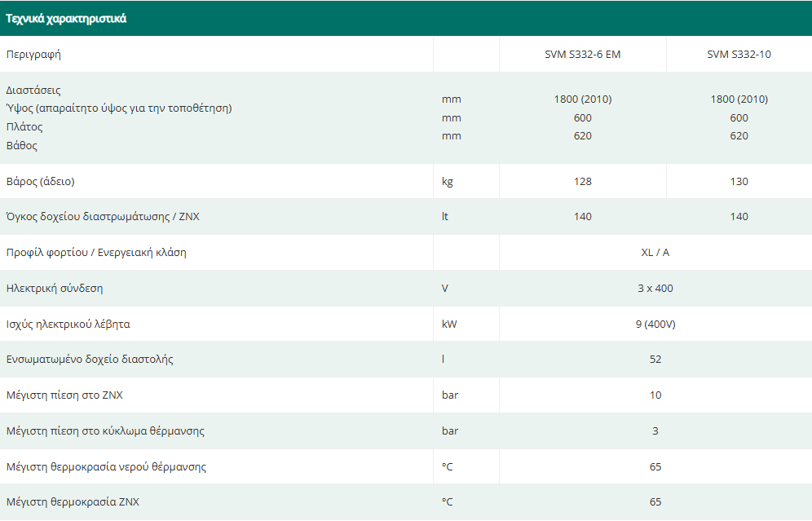The height and width of the screenshot is (521, 812).
Task: Click weight value 128
Action: coord(583,181)
